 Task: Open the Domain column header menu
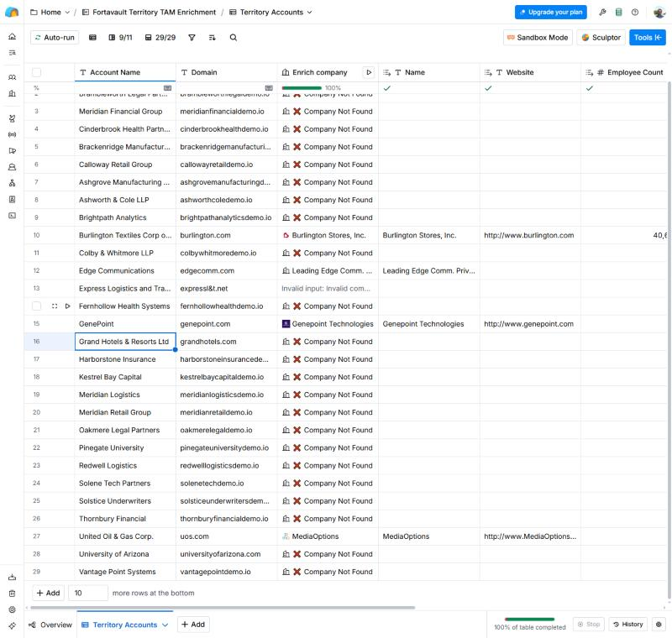pyautogui.click(x=226, y=72)
